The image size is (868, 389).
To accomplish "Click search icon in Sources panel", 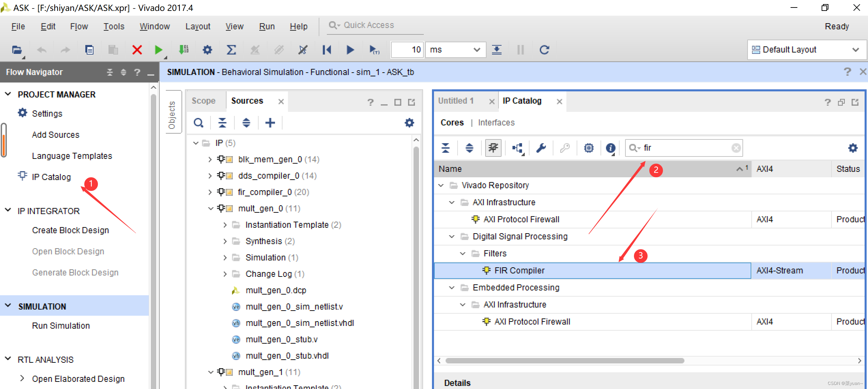I will coord(199,123).
